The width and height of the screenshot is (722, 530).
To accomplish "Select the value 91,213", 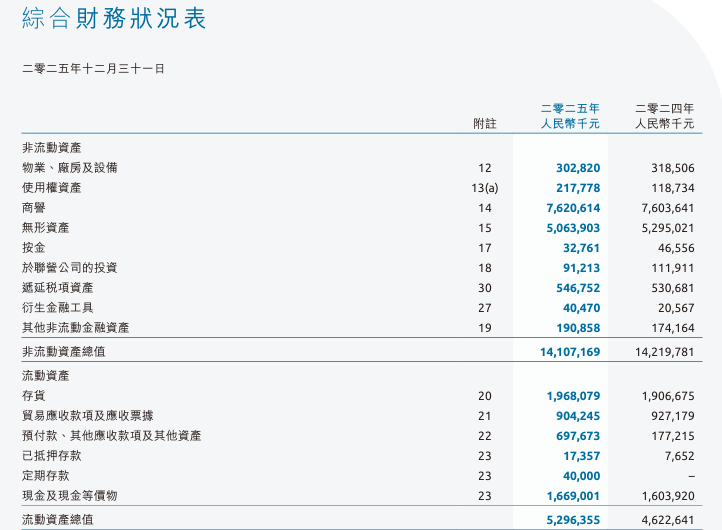I will (582, 268).
